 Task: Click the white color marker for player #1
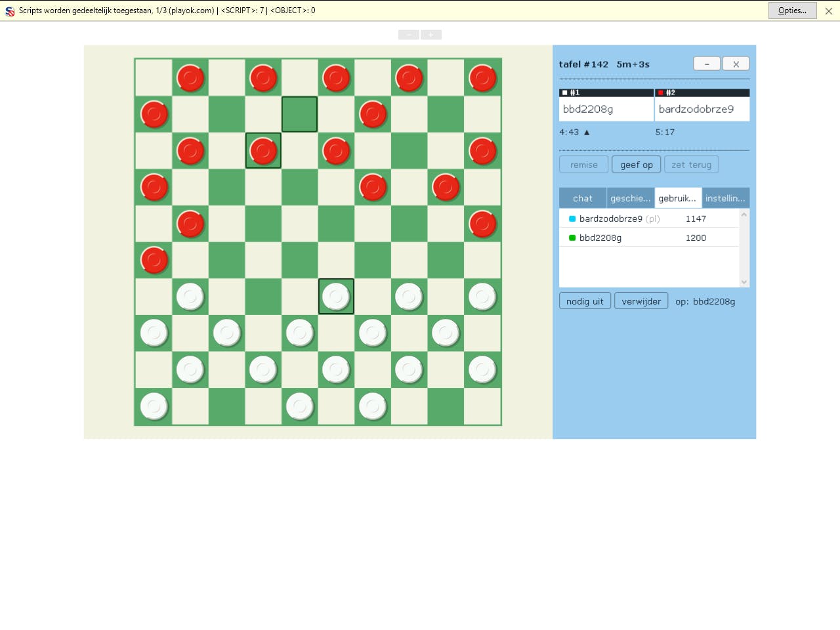coord(564,93)
